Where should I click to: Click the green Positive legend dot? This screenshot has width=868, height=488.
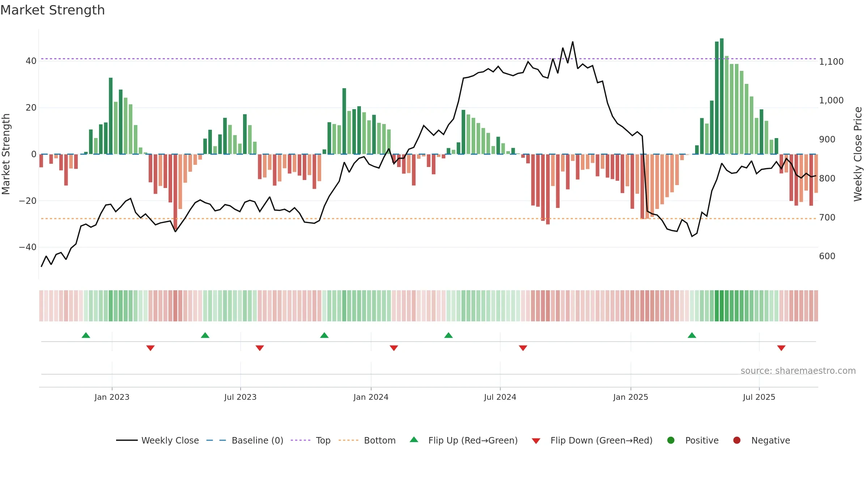(x=671, y=440)
